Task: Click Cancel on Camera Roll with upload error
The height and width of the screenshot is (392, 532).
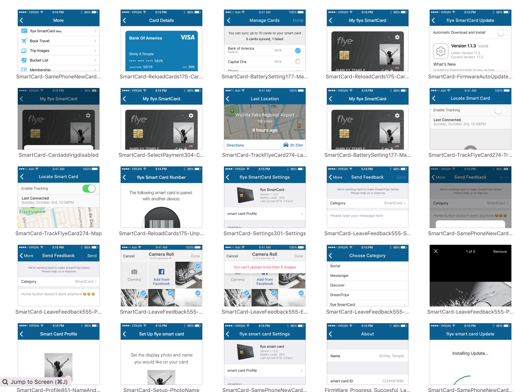Action: (x=232, y=256)
